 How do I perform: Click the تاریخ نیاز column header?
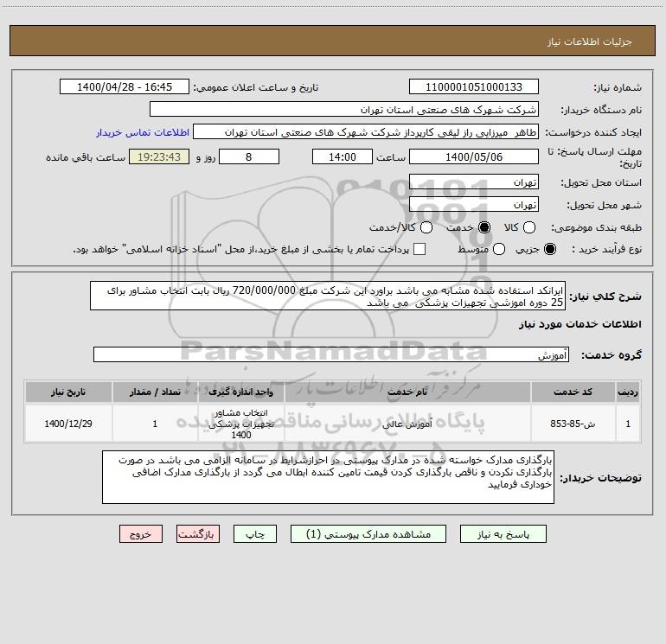(x=68, y=392)
